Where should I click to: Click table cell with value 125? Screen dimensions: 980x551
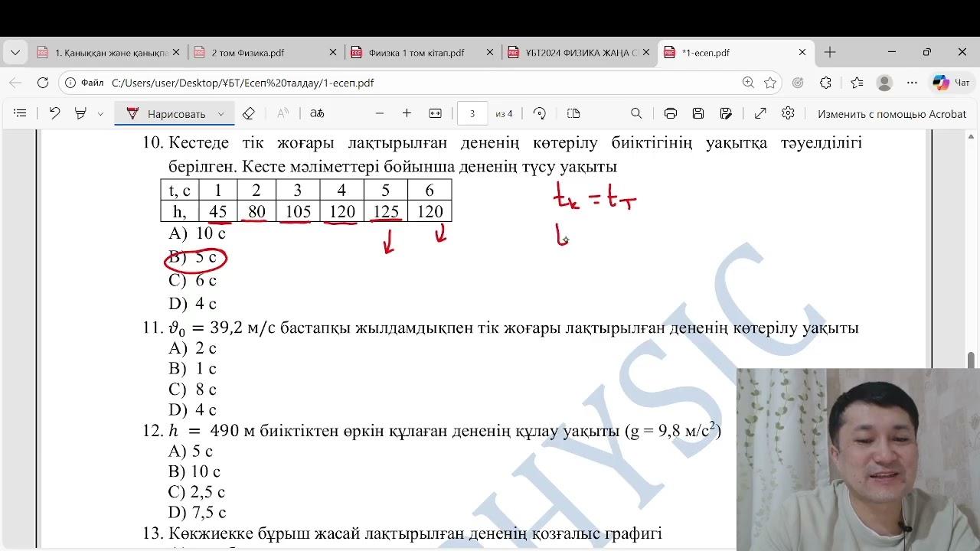(x=386, y=211)
